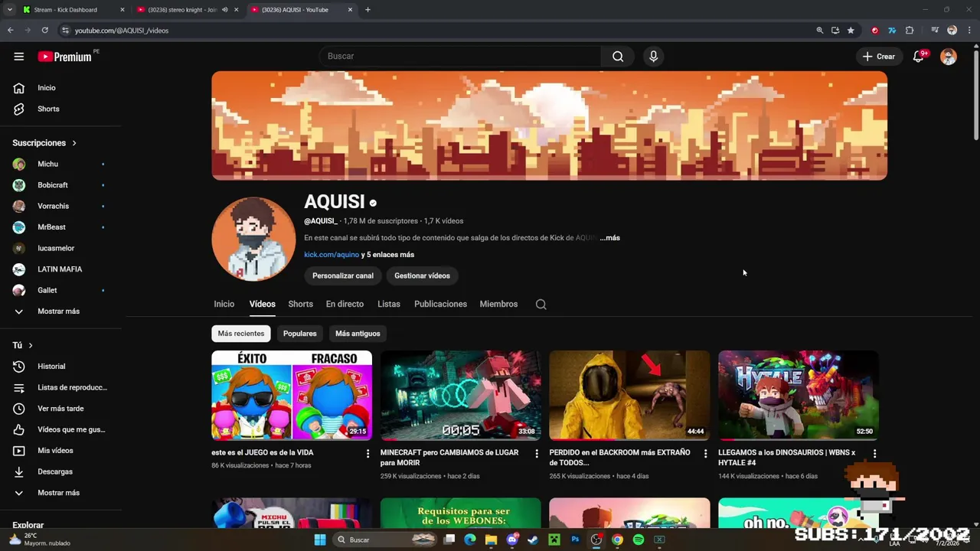980x551 pixels.
Task: Open Windows Start menu
Action: click(320, 540)
